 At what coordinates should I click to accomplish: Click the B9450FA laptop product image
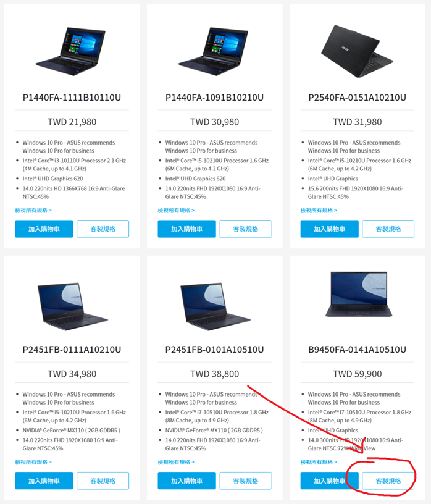359,294
